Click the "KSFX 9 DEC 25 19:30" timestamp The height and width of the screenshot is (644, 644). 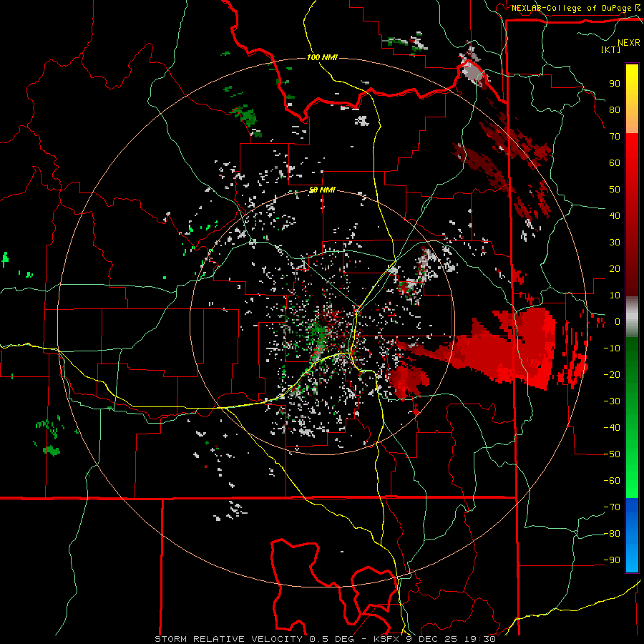[x=434, y=639]
